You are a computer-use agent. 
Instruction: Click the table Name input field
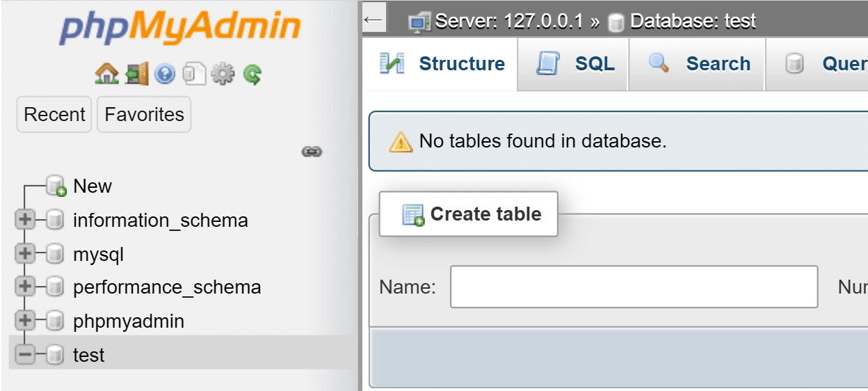coord(634,287)
